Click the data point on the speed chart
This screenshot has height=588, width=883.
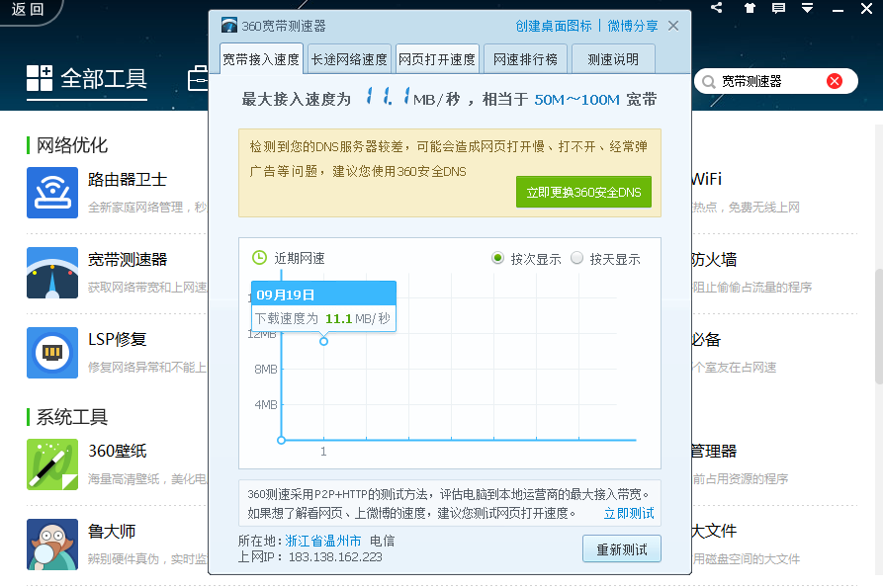click(323, 341)
